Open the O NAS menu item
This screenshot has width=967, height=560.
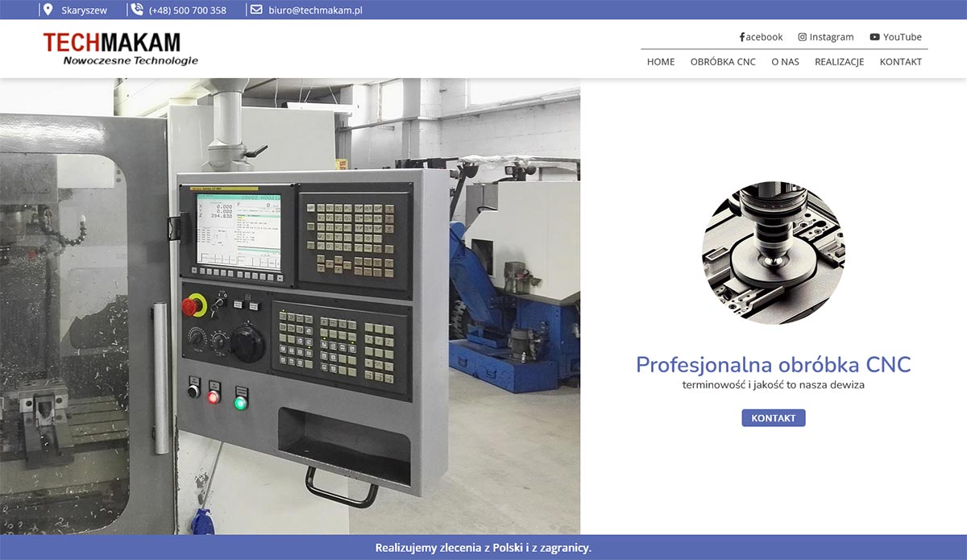point(785,62)
